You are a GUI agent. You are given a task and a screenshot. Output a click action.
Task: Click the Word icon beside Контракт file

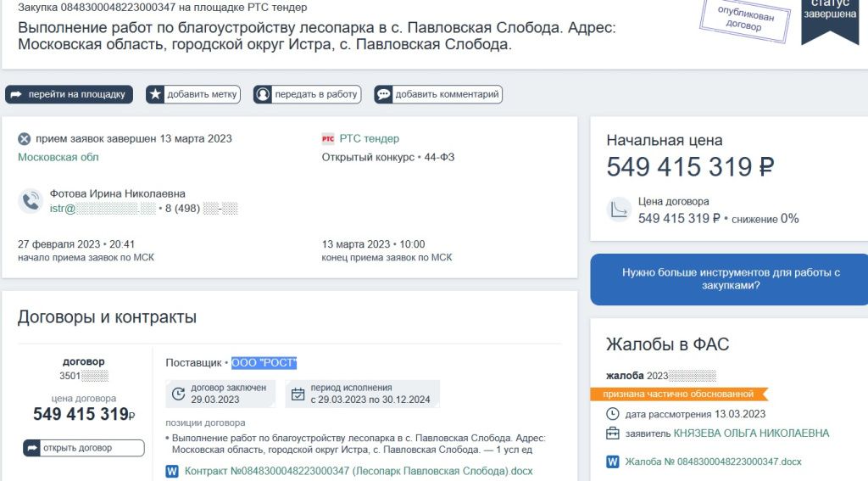(x=172, y=471)
